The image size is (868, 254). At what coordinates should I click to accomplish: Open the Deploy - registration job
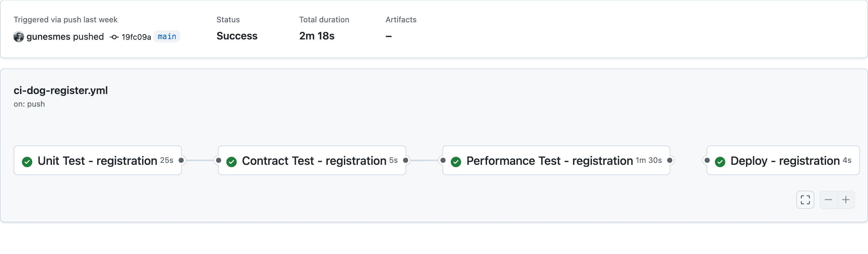(785, 161)
